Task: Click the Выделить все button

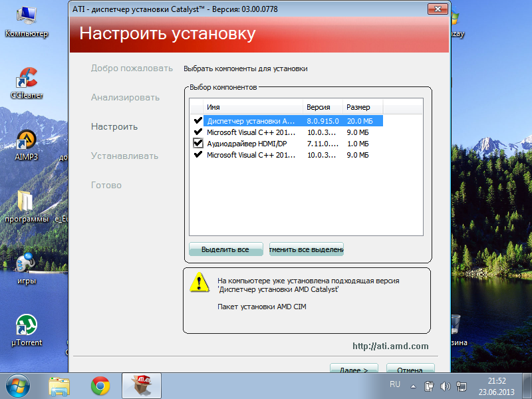Action: coord(225,249)
